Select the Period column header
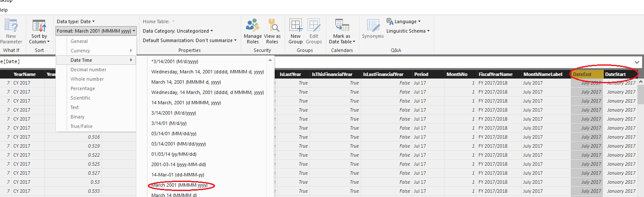Image resolution: width=644 pixels, height=197 pixels. [x=428, y=74]
